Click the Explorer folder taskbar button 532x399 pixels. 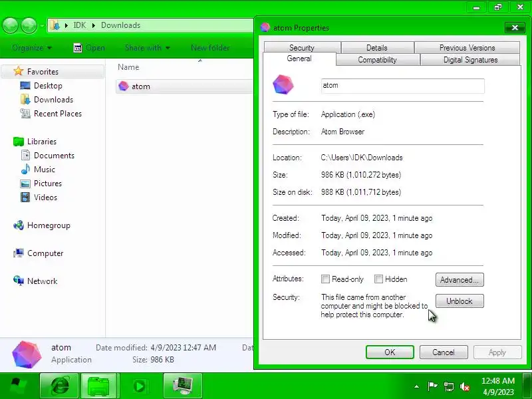[98, 386]
